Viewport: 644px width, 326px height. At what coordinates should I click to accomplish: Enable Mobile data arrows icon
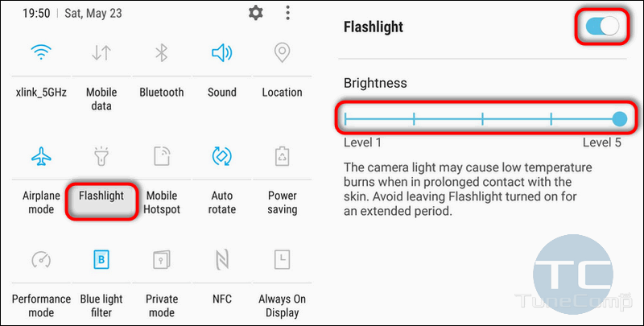101,53
